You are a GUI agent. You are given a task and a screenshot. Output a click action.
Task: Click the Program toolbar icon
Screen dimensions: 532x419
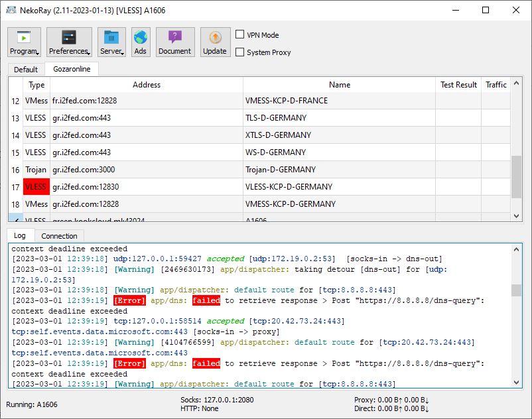coord(24,36)
